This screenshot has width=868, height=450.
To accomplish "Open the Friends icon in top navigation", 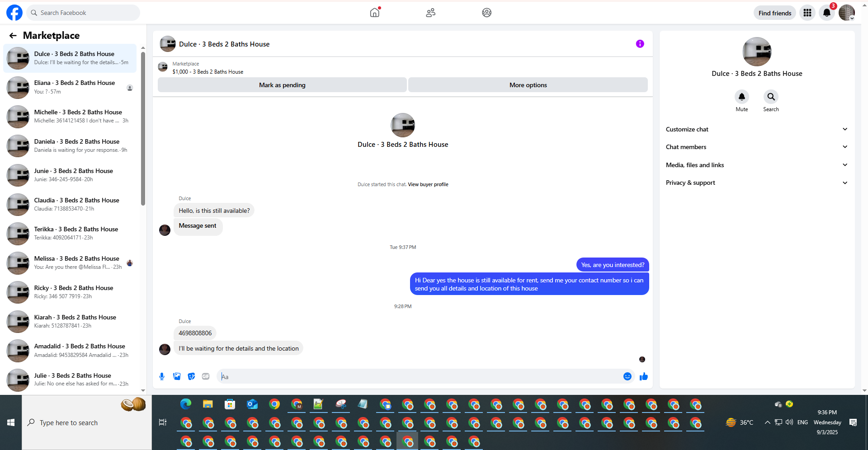I will click(431, 13).
